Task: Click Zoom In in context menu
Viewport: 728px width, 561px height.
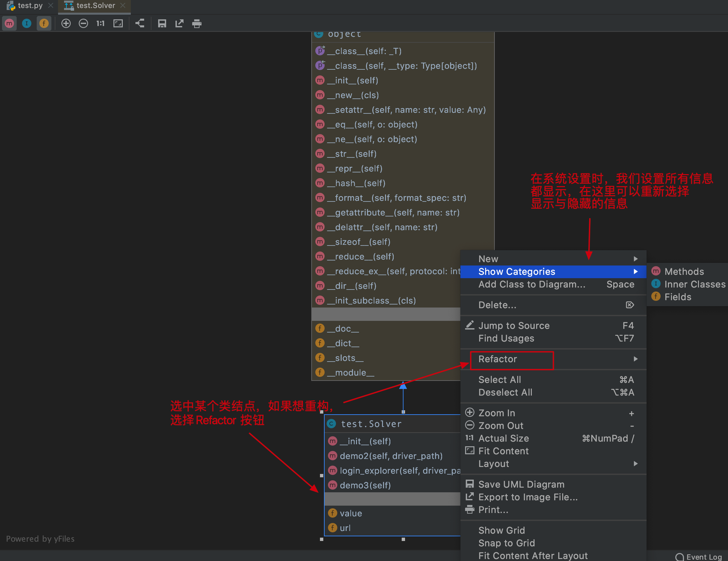Action: coord(553,413)
